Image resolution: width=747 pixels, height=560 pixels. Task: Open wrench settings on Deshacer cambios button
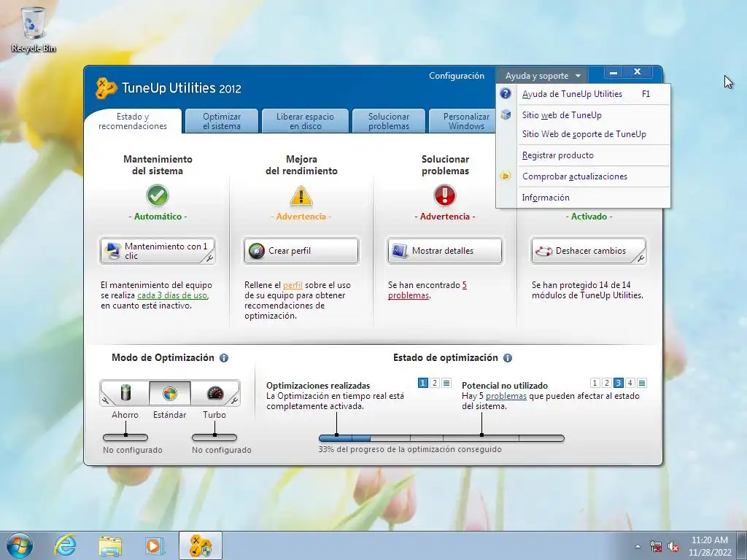coord(640,258)
